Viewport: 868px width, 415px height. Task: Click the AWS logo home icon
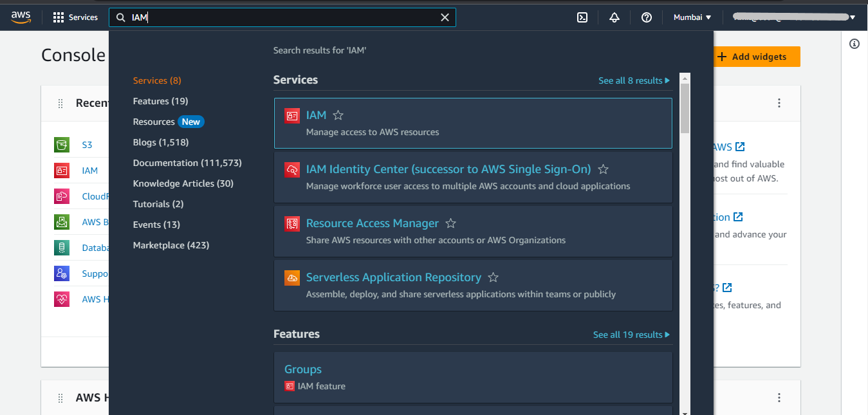(x=21, y=17)
